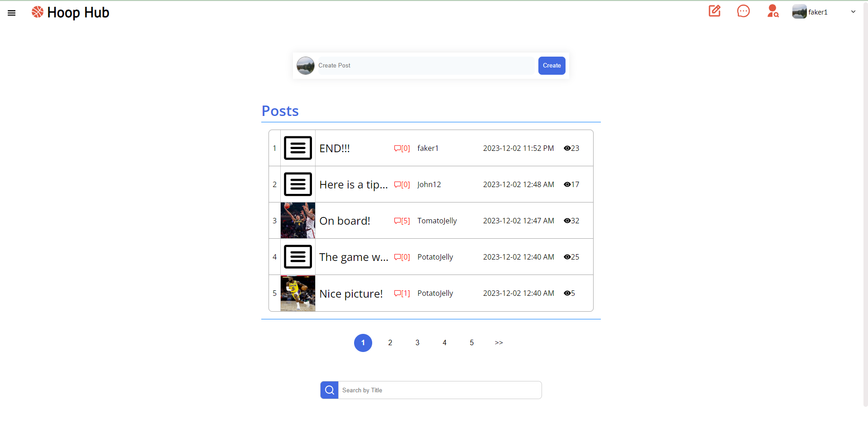Go to page 2 of posts
The width and height of the screenshot is (868, 429).
[x=390, y=343]
